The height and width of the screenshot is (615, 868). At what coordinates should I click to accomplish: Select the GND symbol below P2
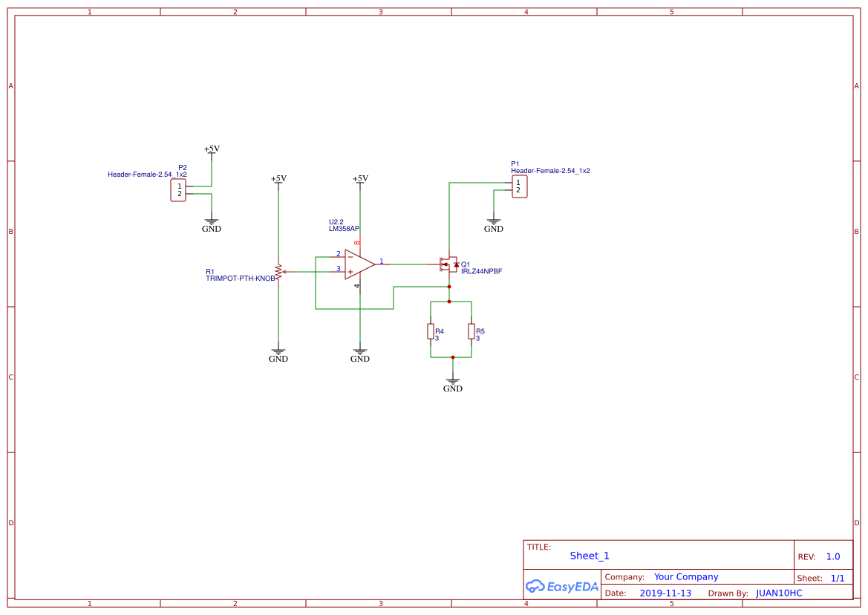pyautogui.click(x=212, y=223)
